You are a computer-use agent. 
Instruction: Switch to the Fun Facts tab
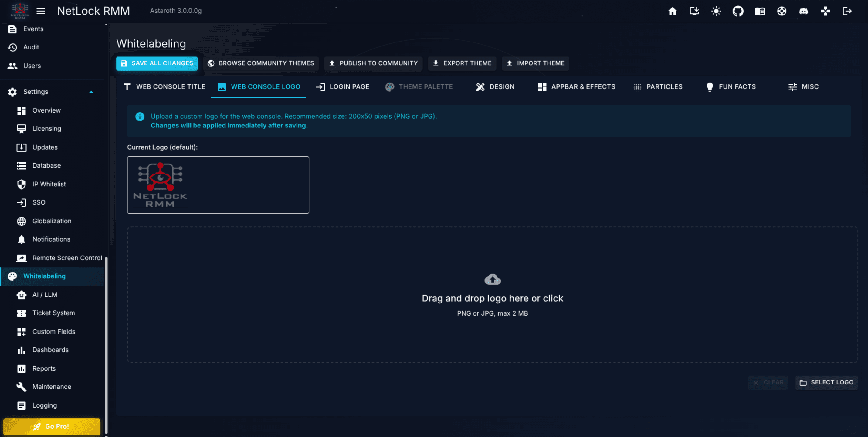click(x=731, y=87)
